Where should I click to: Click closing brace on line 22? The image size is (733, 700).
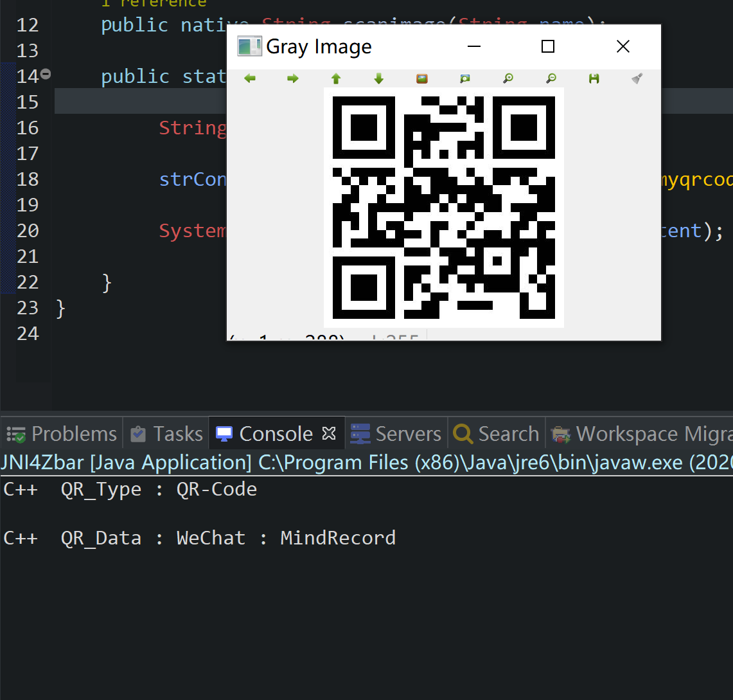(x=107, y=283)
